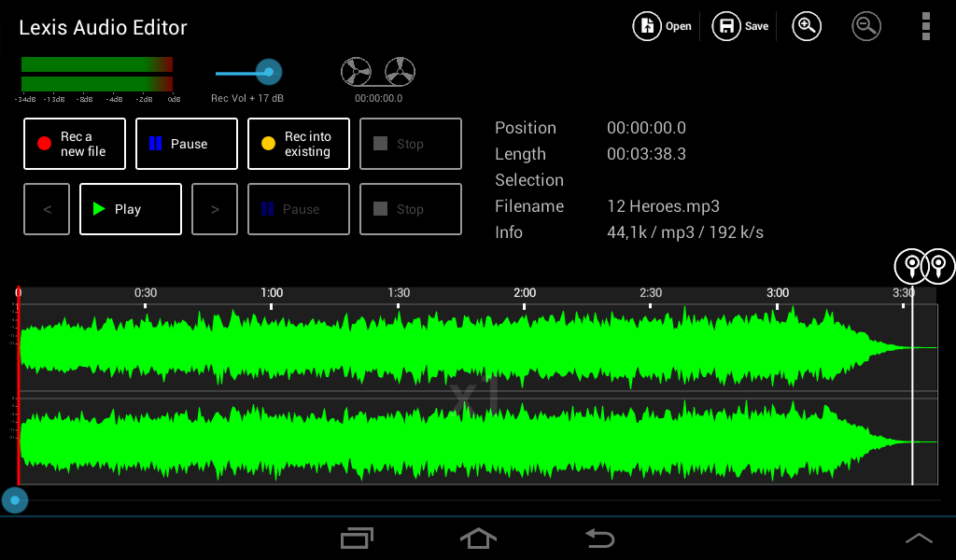
Task: Go to Android home screen
Action: pyautogui.click(x=478, y=538)
